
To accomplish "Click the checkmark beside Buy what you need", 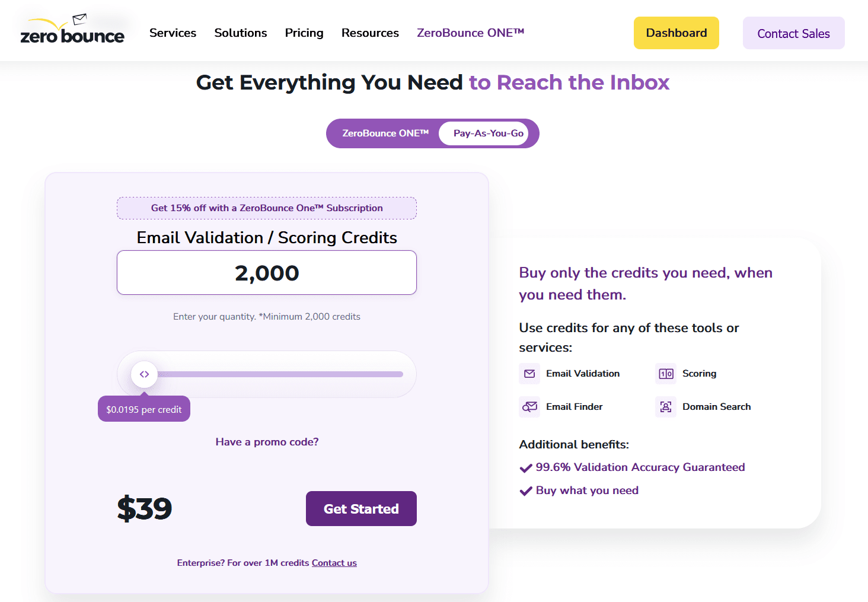I will pos(526,491).
